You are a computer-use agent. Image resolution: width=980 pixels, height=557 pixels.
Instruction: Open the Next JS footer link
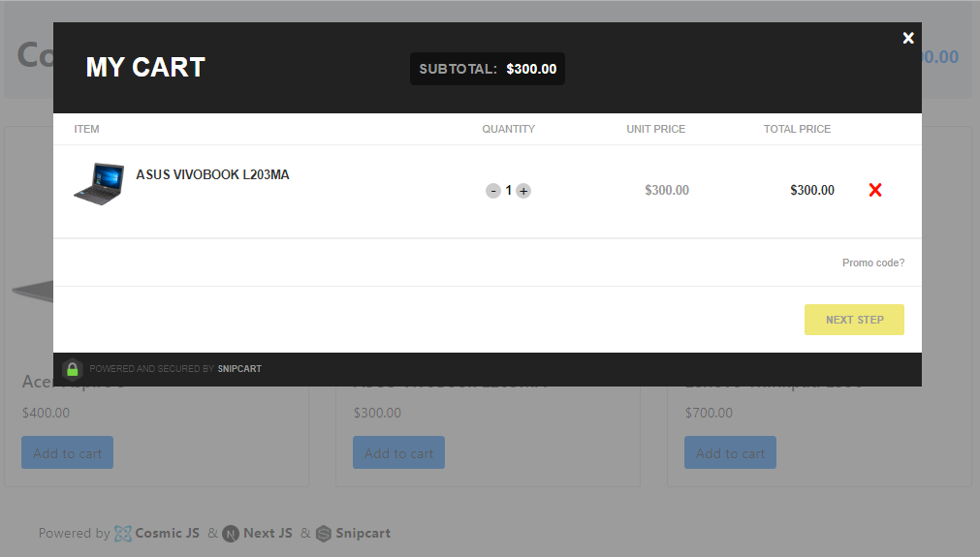(268, 534)
